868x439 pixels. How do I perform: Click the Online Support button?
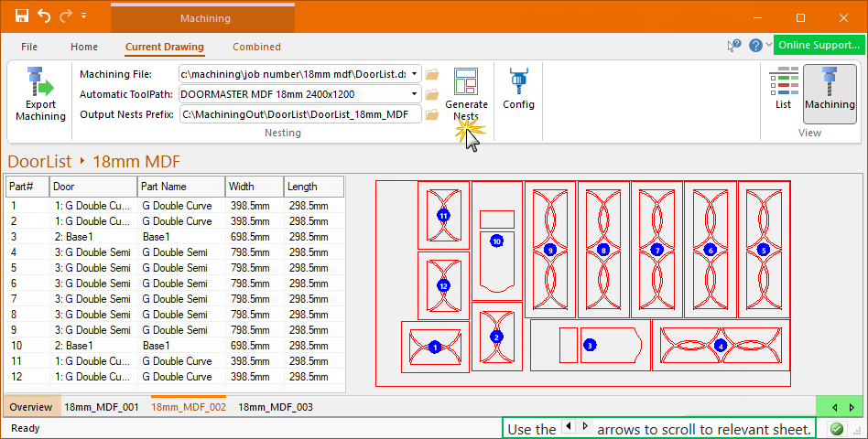pyautogui.click(x=819, y=46)
